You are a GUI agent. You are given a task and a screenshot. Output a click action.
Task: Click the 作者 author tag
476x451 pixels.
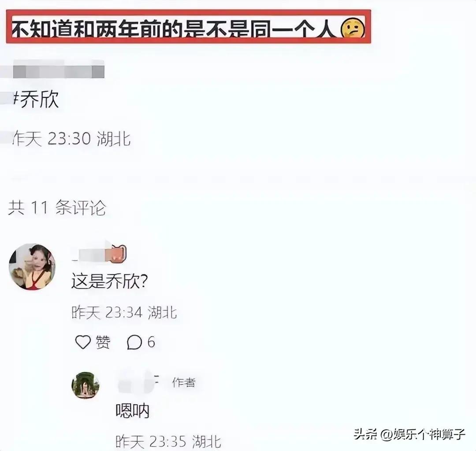[x=184, y=382]
